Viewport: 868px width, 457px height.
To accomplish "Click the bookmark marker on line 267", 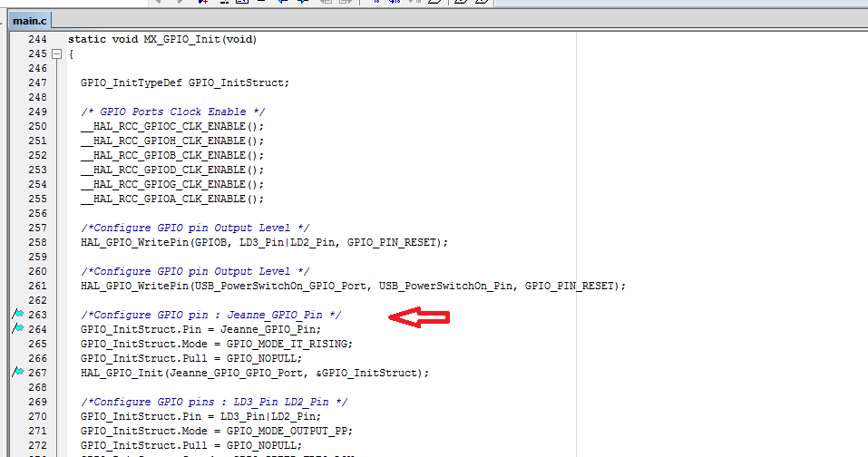I will [18, 373].
